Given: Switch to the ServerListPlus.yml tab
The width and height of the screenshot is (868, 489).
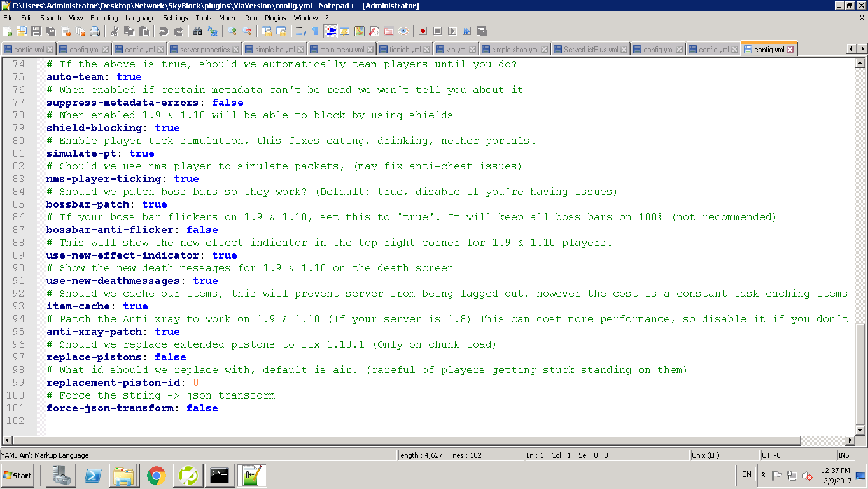Looking at the screenshot, I should click(591, 49).
